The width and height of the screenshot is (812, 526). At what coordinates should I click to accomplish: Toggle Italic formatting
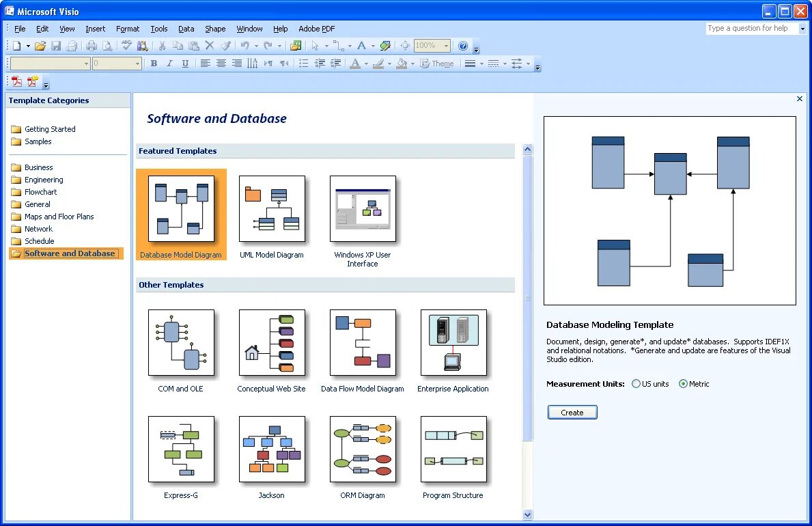point(169,64)
